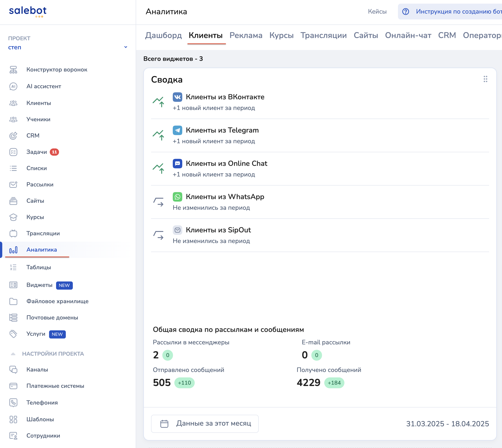Open the Данные за этот месяц period selector
This screenshot has width=502, height=448.
point(205,424)
